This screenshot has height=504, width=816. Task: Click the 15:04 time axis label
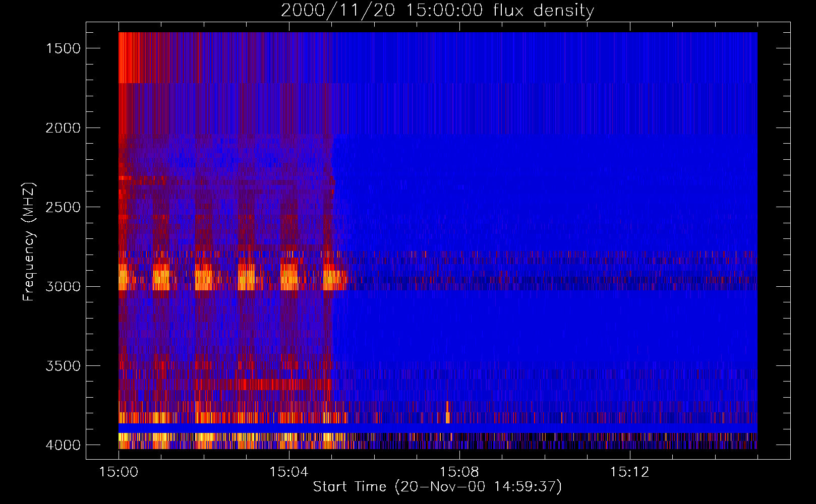[289, 472]
